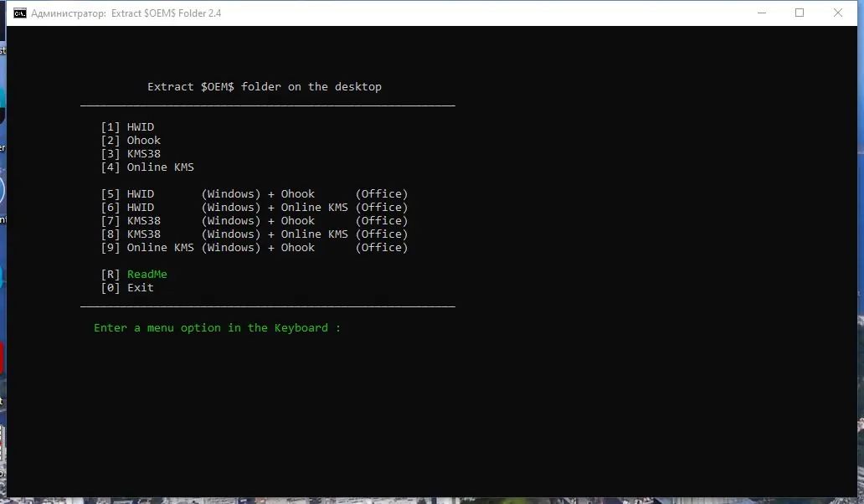Maximize the Extract $OEM$ Folder window
The image size is (864, 504).
coord(800,13)
